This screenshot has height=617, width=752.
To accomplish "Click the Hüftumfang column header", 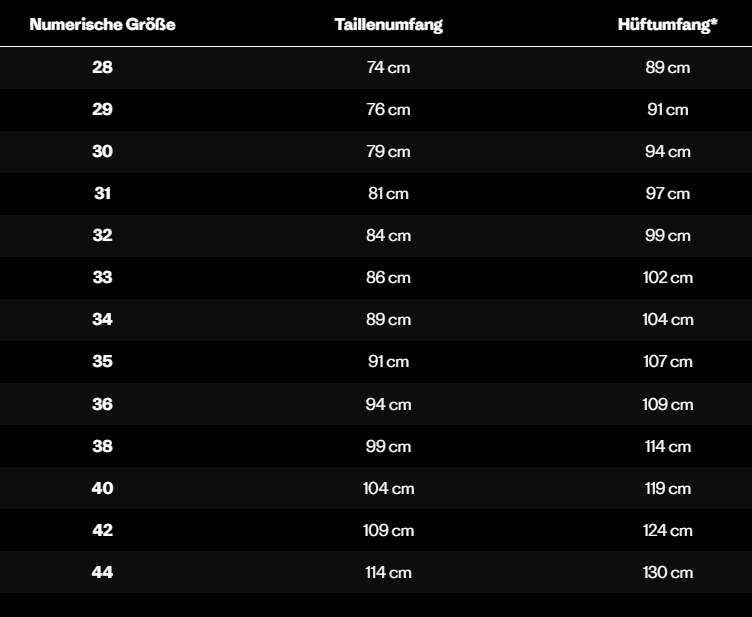I will (x=668, y=25).
